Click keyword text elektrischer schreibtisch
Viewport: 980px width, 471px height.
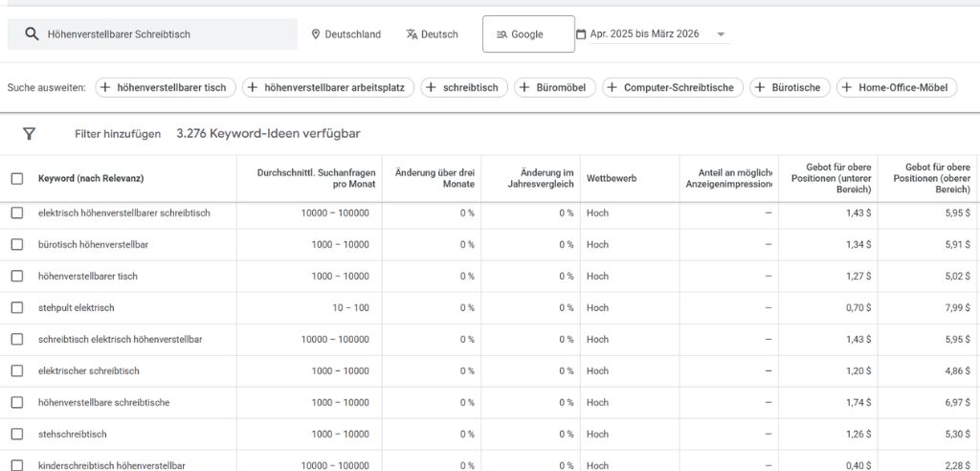[x=89, y=370]
